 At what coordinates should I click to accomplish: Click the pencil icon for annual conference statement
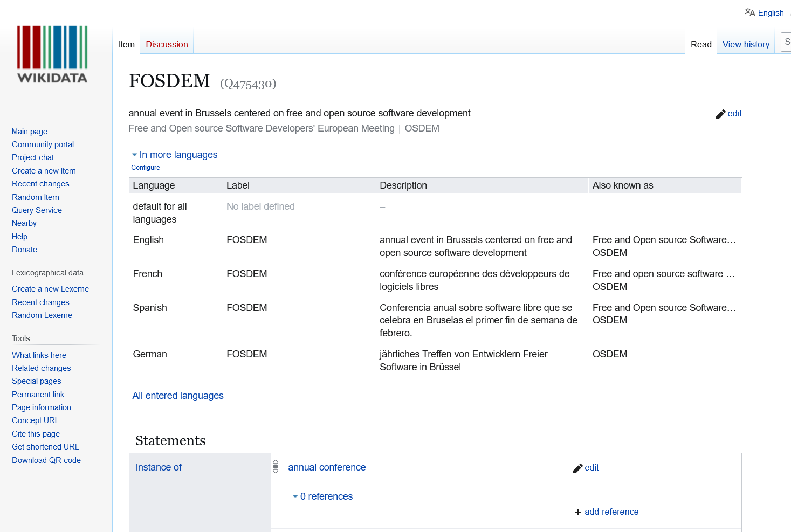pos(577,468)
